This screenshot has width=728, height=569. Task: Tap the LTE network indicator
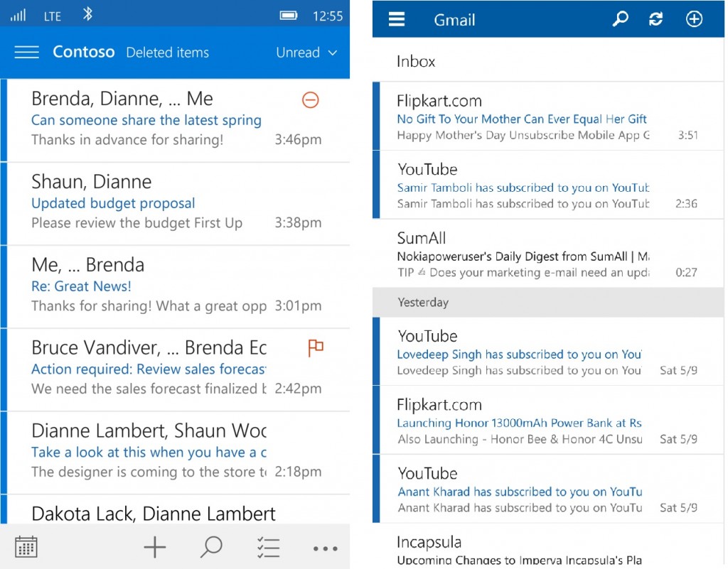[53, 16]
